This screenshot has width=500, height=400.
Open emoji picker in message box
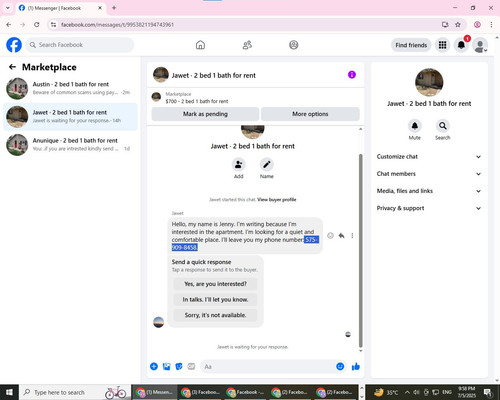[340, 367]
